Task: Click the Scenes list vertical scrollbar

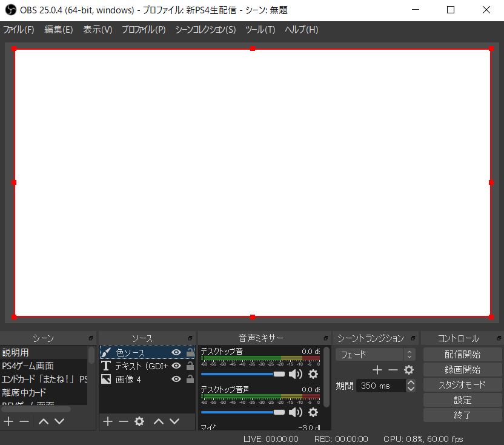Action: (91, 355)
